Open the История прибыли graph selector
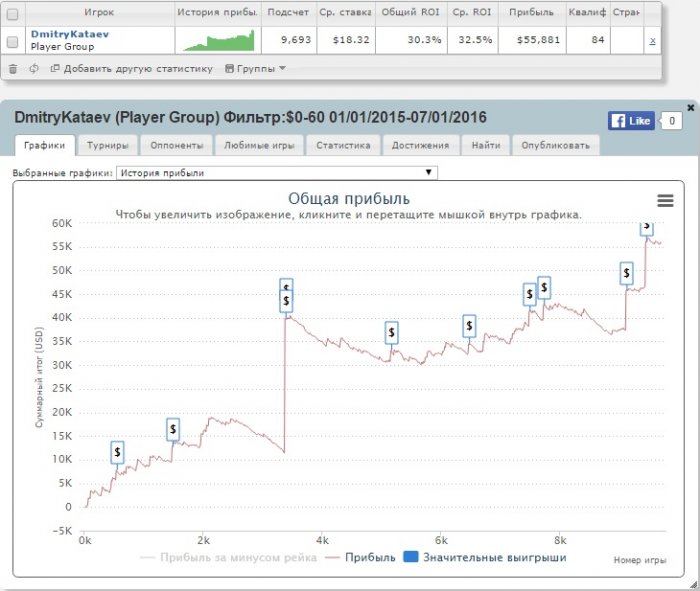The width and height of the screenshot is (700, 591). click(277, 173)
